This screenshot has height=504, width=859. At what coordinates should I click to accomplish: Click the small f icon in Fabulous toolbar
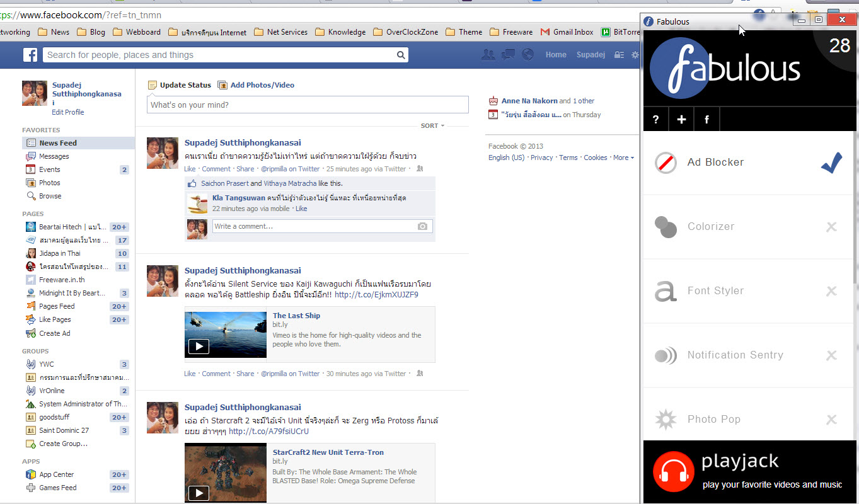click(x=706, y=119)
